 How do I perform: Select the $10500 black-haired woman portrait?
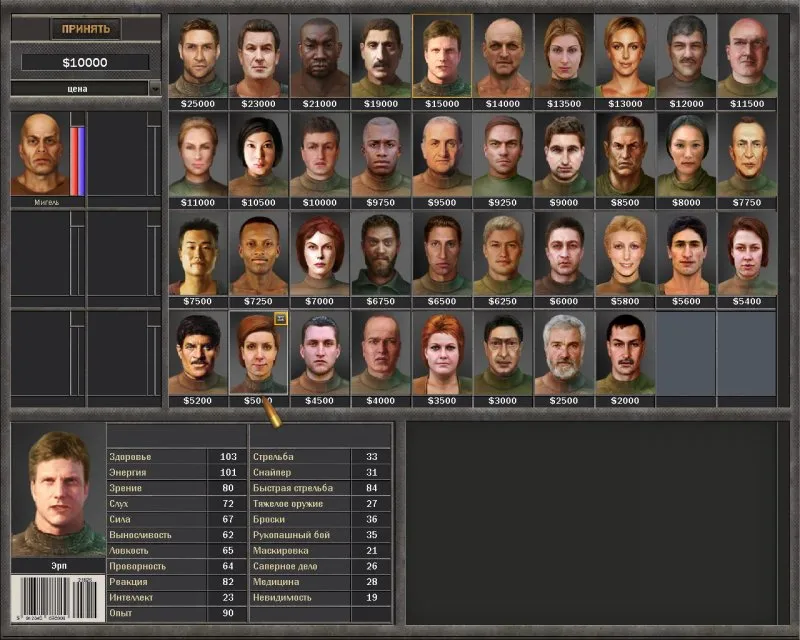tap(259, 155)
